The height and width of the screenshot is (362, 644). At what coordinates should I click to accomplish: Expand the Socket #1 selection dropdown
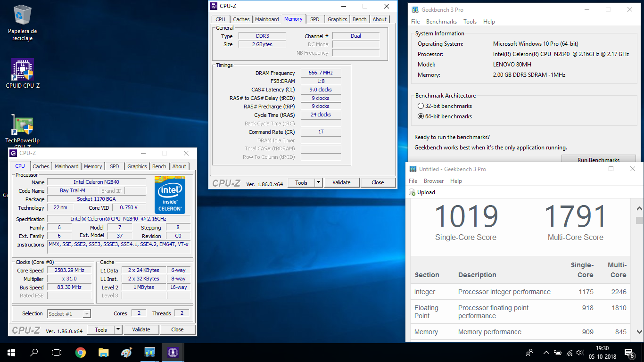tap(87, 313)
